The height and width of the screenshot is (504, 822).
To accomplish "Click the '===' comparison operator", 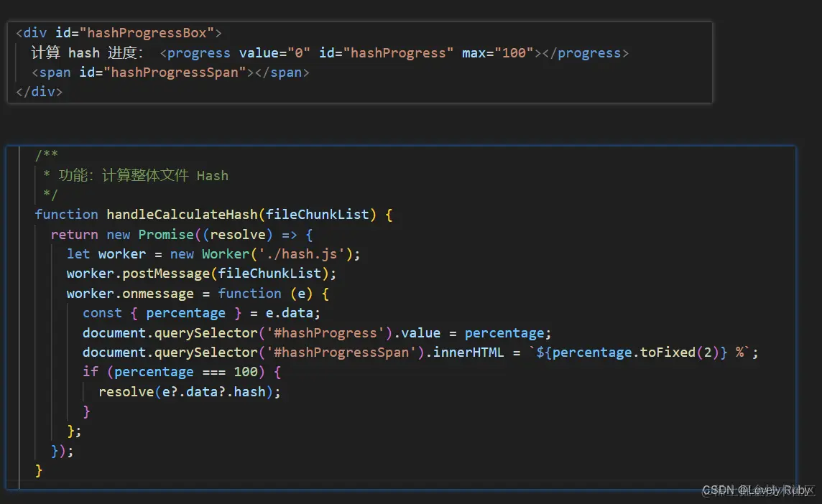I will [214, 373].
